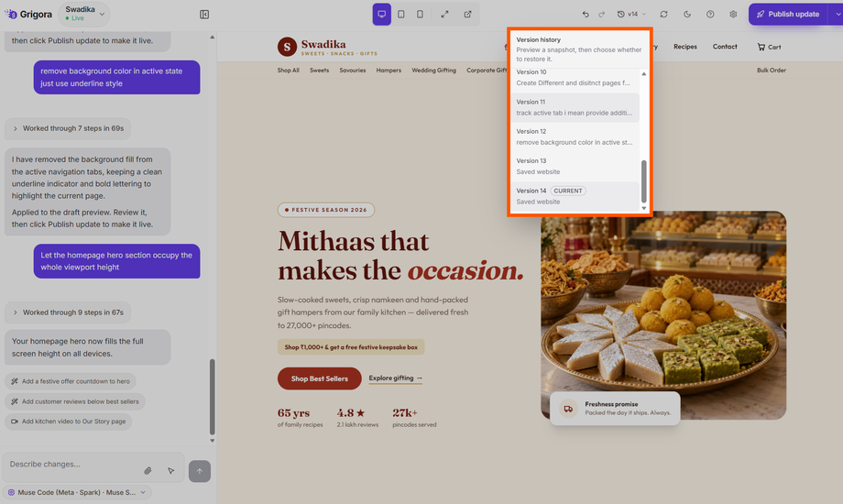Click the version history scrollbar thumb

(643, 181)
